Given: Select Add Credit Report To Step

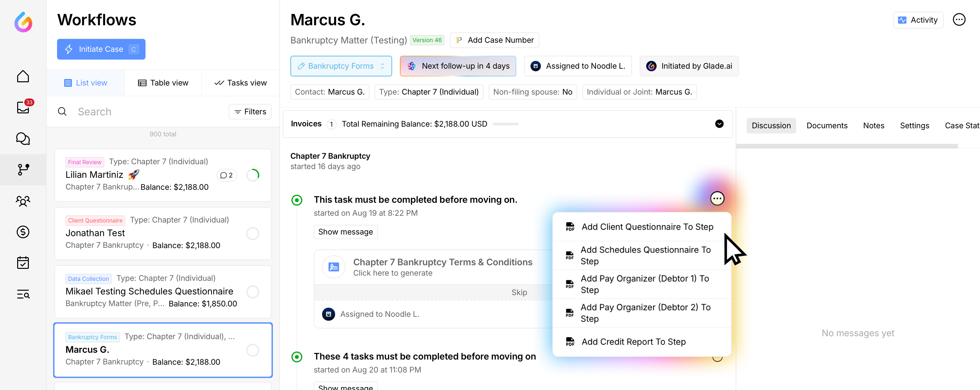Looking at the screenshot, I should tap(633, 342).
